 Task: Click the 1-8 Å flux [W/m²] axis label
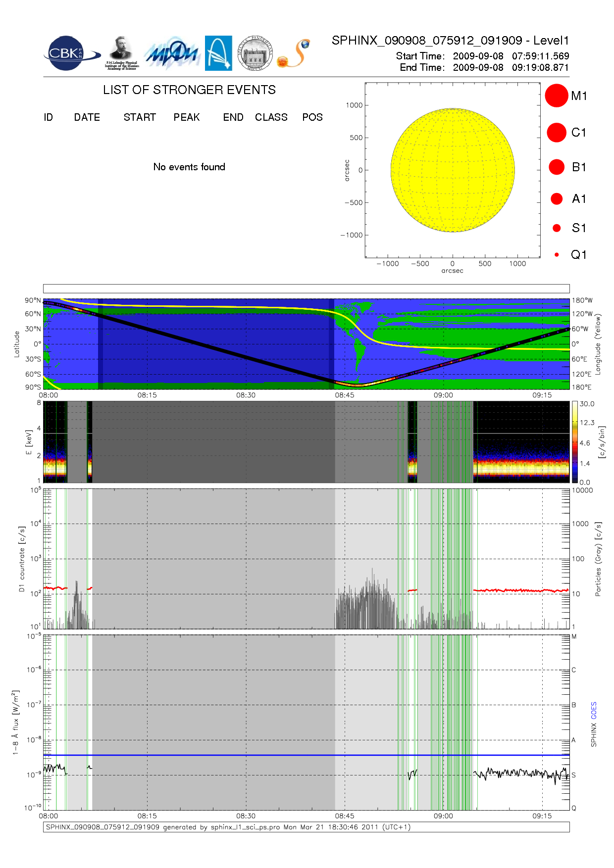[15, 723]
